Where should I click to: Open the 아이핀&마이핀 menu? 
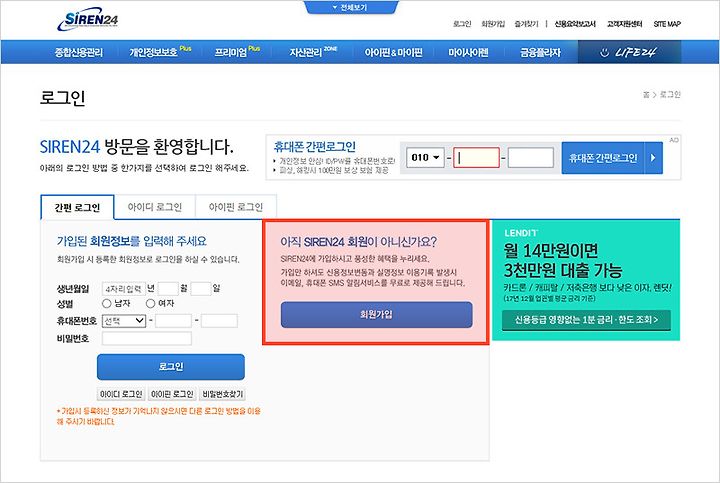[x=394, y=52]
